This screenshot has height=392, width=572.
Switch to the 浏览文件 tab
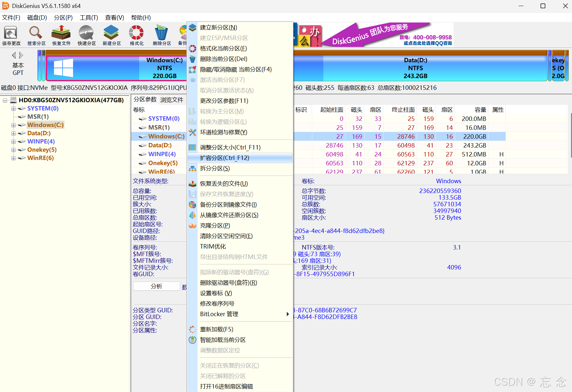coord(172,100)
